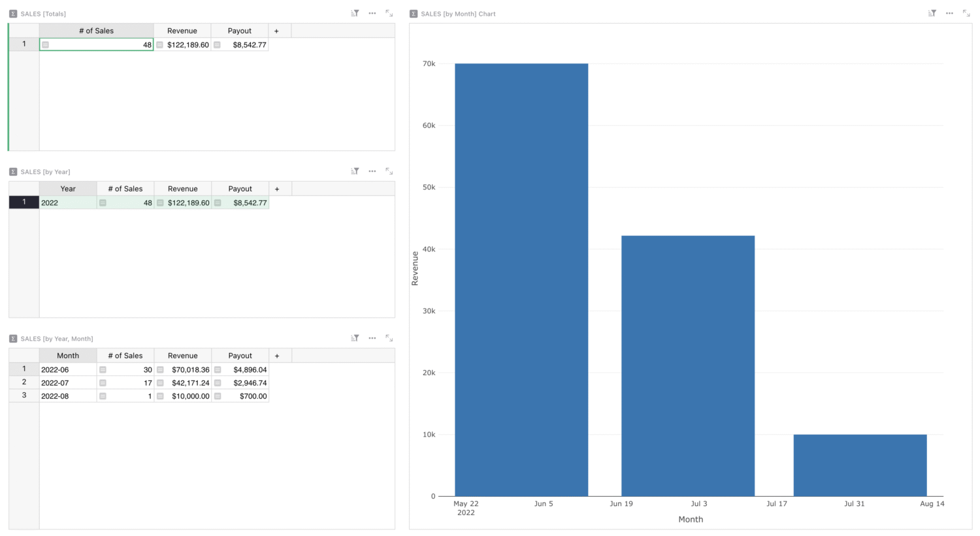Click sigma icon beside SALES [by Month] Chart
Screen dimensions: 980x536
(x=414, y=14)
